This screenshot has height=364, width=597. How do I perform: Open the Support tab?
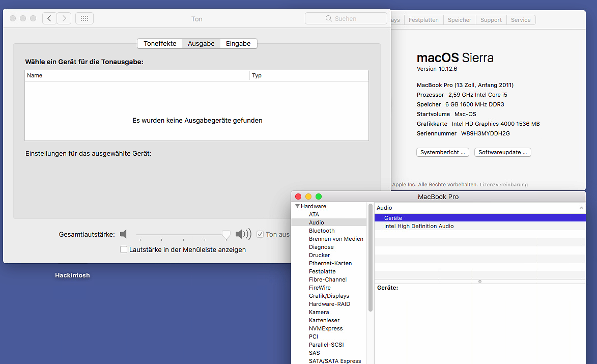491,20
